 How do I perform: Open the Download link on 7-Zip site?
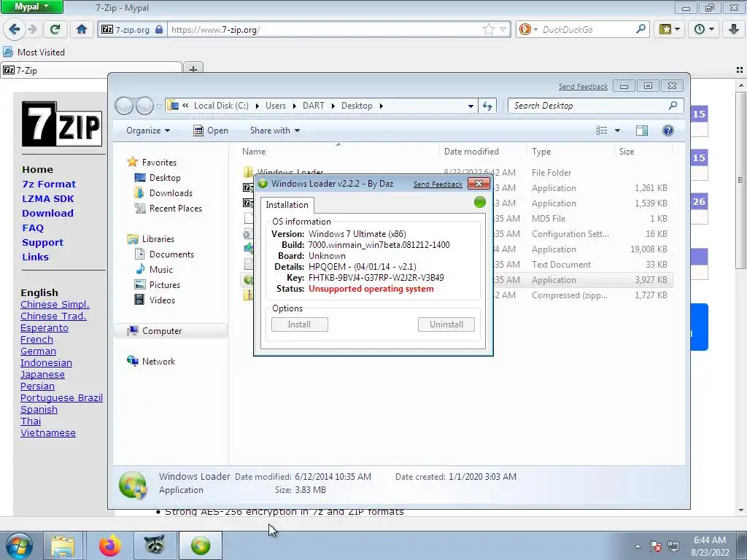click(47, 214)
